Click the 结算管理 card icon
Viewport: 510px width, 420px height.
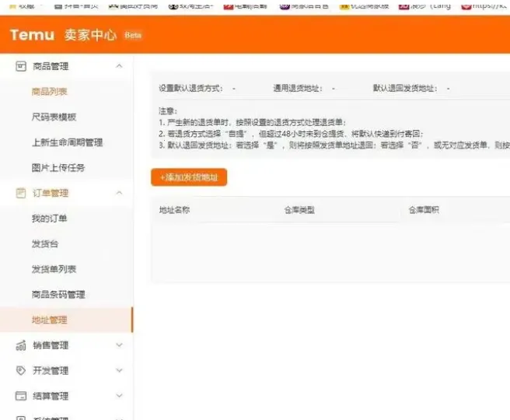point(21,396)
